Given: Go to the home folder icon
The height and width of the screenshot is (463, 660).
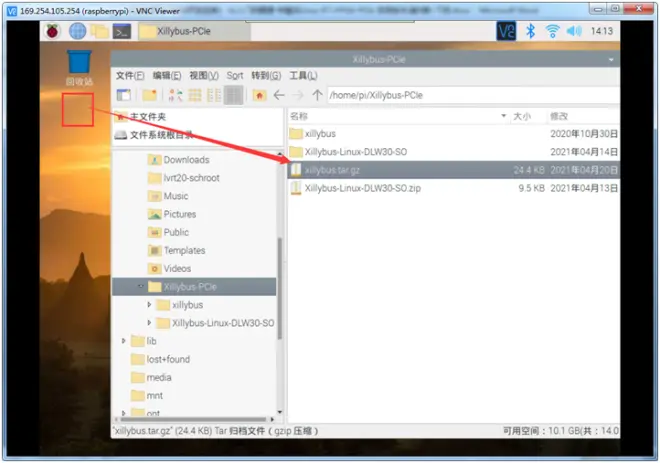Looking at the screenshot, I should coord(260,95).
